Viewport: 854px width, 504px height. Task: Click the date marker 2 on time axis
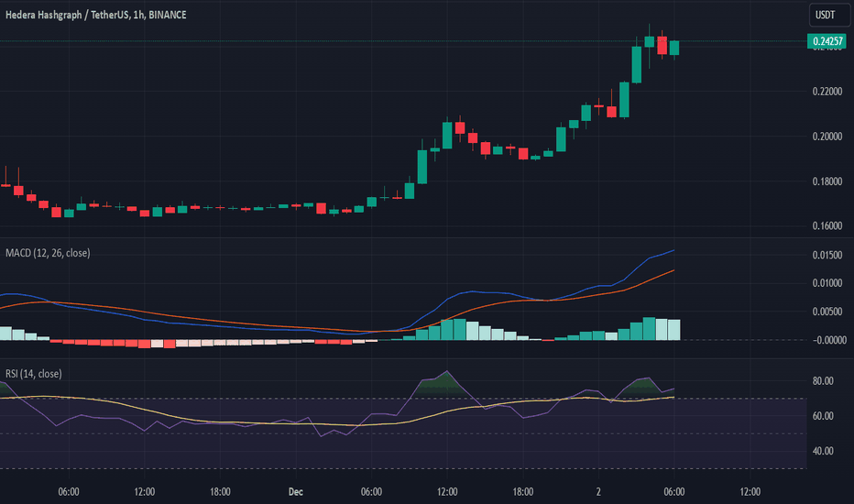598,492
